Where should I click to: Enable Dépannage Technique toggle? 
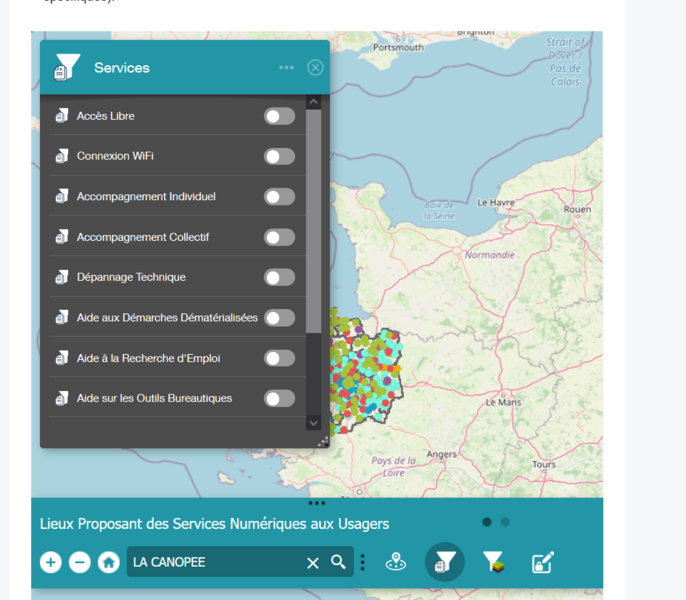click(279, 277)
